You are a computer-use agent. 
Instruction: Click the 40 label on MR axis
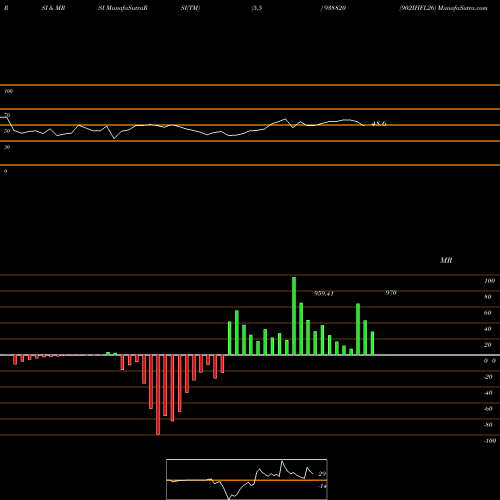(488, 329)
